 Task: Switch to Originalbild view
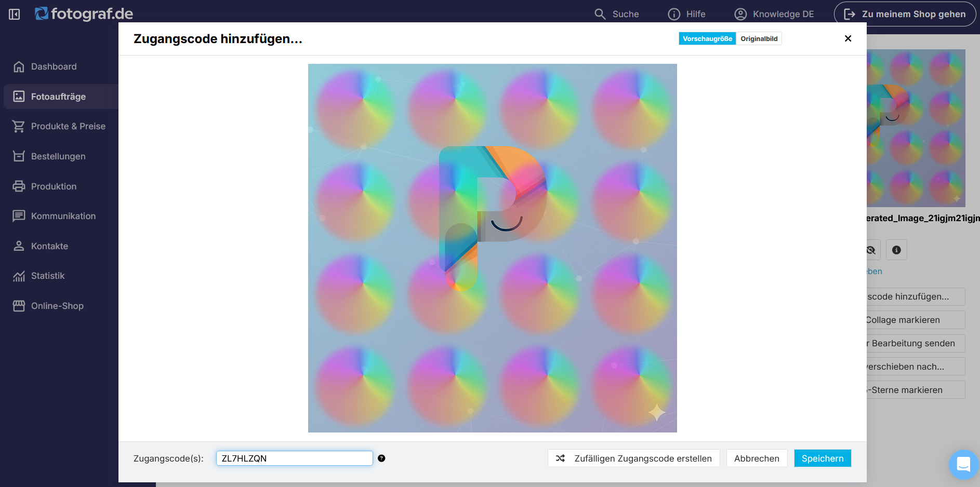(x=759, y=39)
